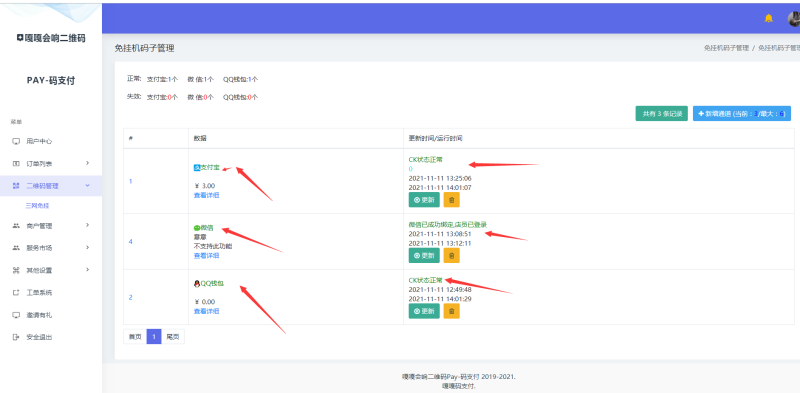The width and height of the screenshot is (800, 393).
Task: Click the 嘎嘎会响二维码 site logo title
Action: click(x=51, y=38)
